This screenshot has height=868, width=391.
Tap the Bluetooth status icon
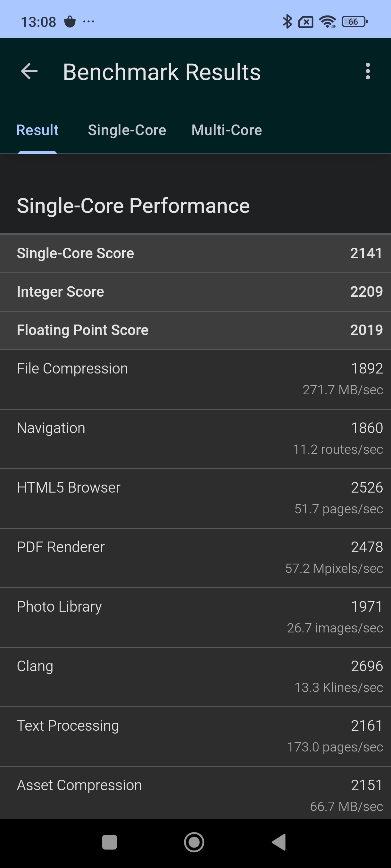287,22
